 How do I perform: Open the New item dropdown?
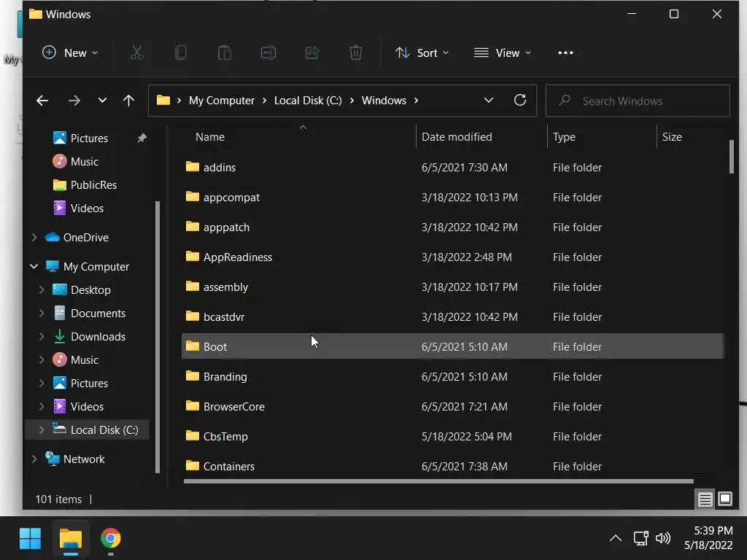[x=69, y=52]
